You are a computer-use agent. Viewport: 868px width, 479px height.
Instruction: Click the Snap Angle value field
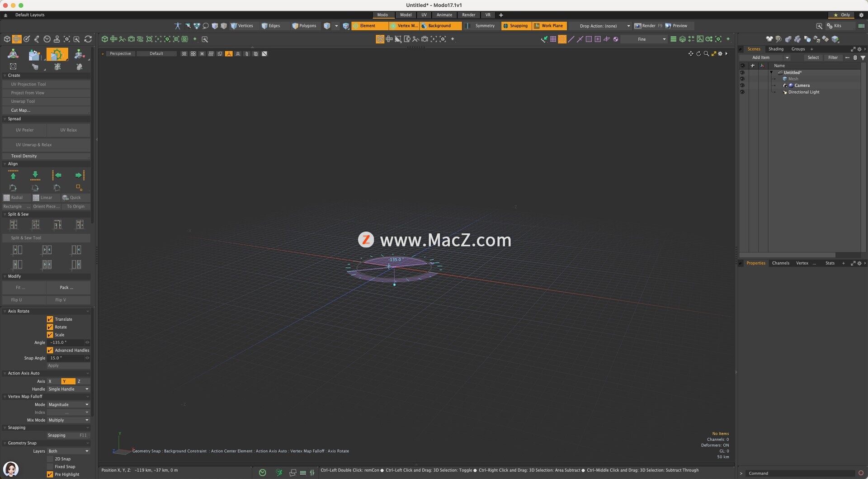point(66,358)
